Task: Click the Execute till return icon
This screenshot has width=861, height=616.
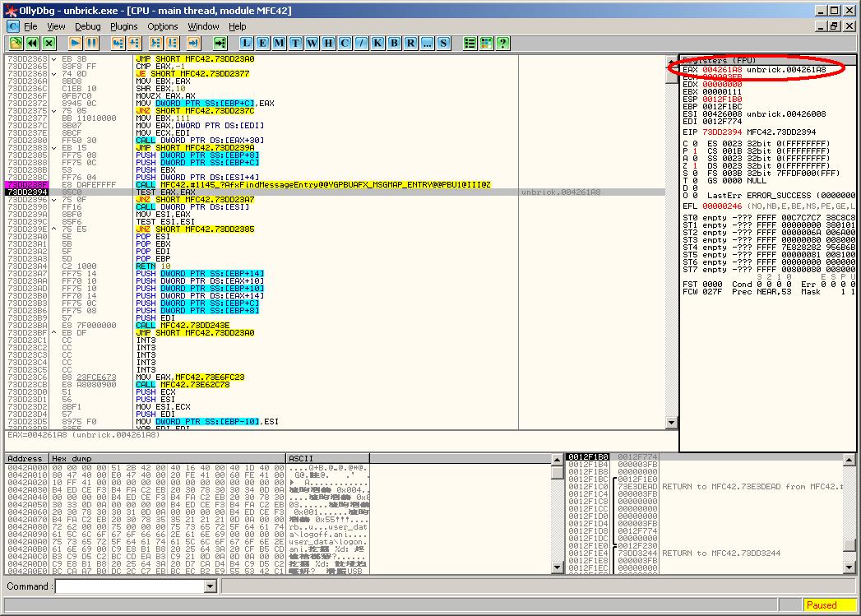Action: 193,43
